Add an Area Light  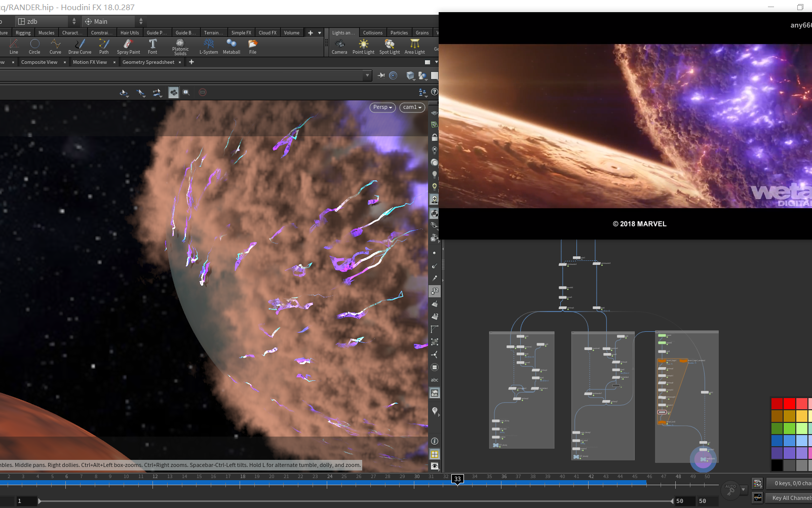[415, 47]
